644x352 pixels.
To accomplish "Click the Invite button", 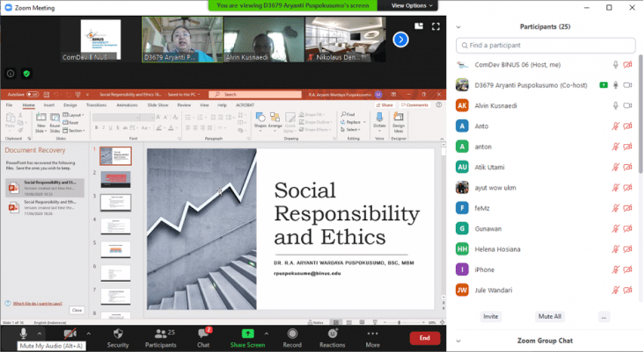I will point(490,316).
